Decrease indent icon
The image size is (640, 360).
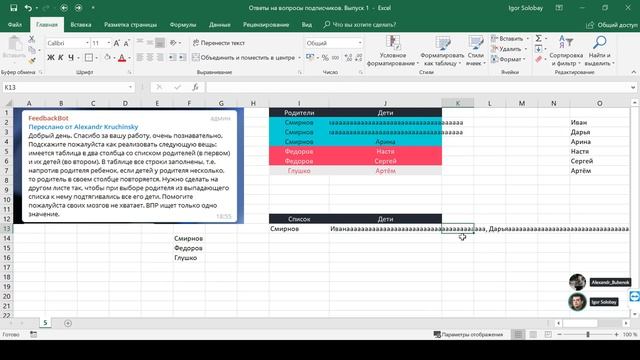[173, 58]
